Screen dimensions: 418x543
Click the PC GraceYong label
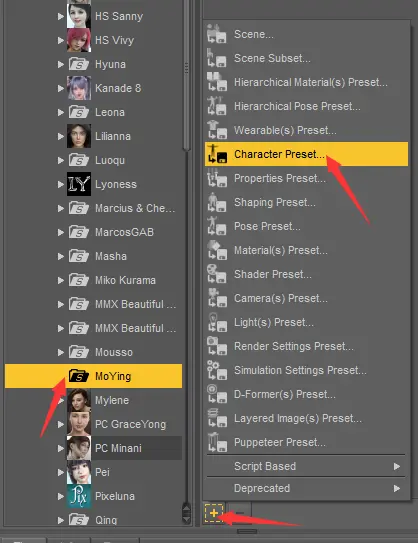(x=131, y=424)
